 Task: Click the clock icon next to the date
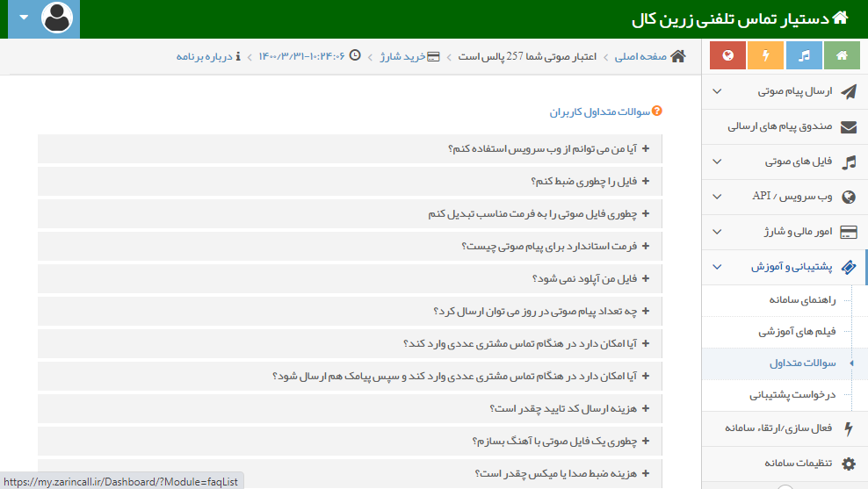tap(355, 55)
